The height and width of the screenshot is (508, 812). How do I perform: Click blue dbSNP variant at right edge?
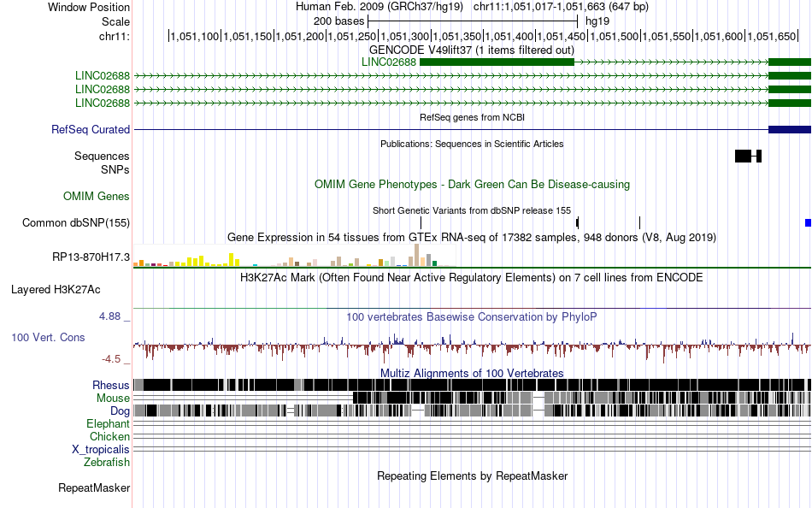point(808,223)
